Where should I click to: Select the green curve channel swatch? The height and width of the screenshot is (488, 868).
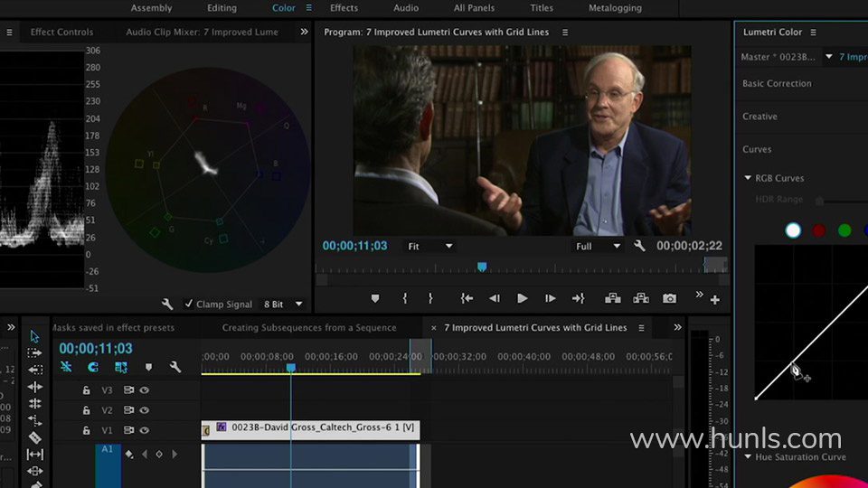[844, 230]
